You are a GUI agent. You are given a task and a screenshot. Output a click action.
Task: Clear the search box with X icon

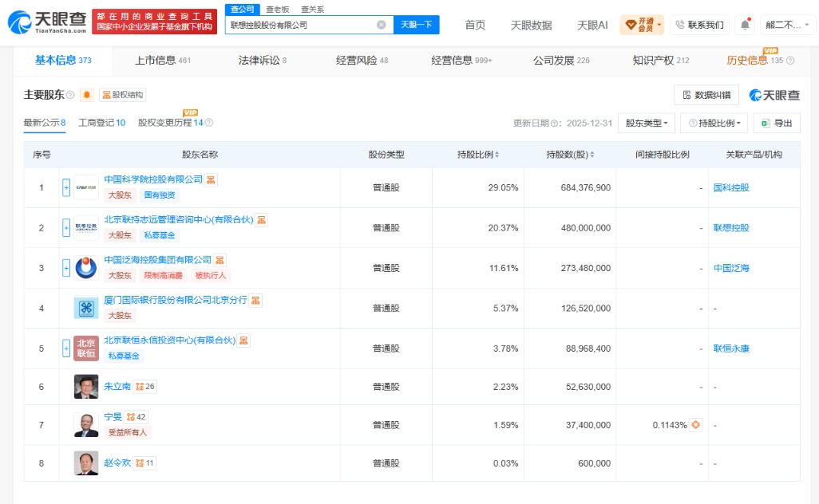point(382,25)
